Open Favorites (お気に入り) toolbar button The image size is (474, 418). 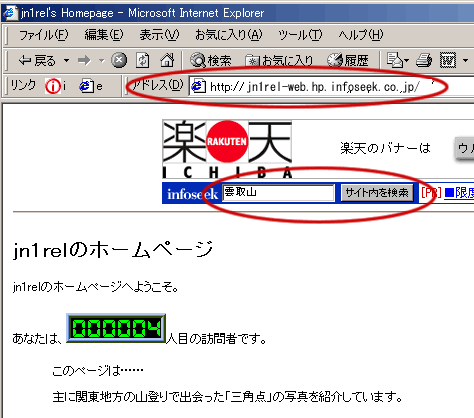(x=279, y=61)
